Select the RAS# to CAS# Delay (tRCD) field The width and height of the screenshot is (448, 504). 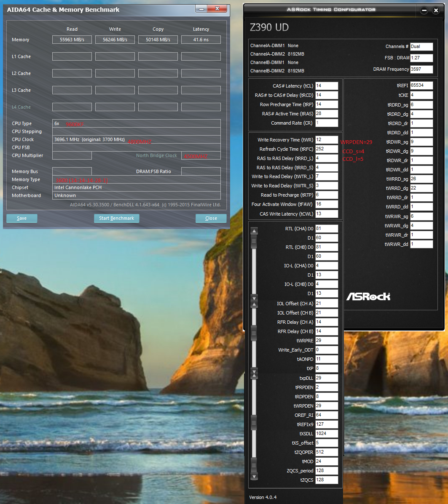point(327,95)
